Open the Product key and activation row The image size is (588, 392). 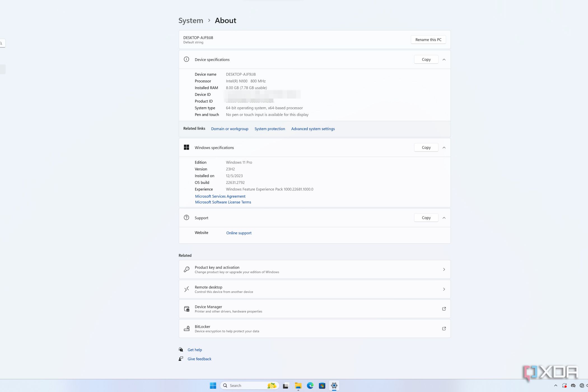pos(314,269)
